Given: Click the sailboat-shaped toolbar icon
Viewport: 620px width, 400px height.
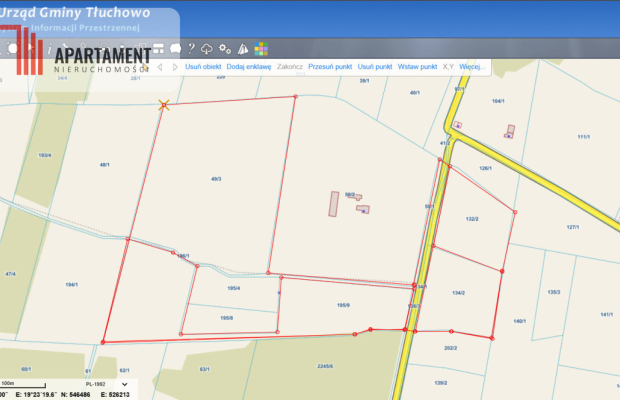Looking at the screenshot, I should coord(242,48).
